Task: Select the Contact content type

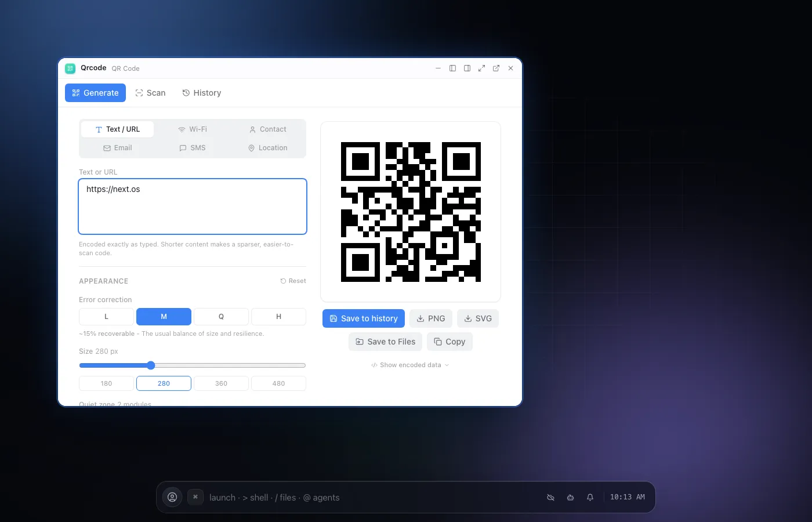Action: (x=267, y=129)
